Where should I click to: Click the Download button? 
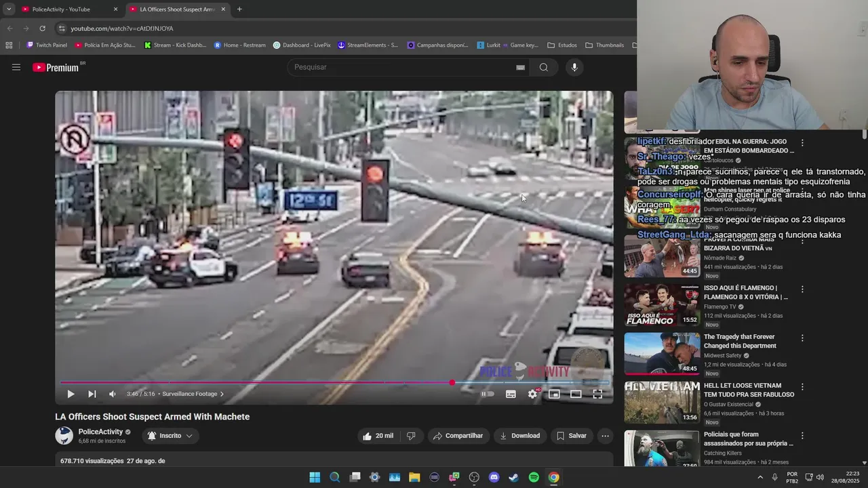click(x=520, y=436)
